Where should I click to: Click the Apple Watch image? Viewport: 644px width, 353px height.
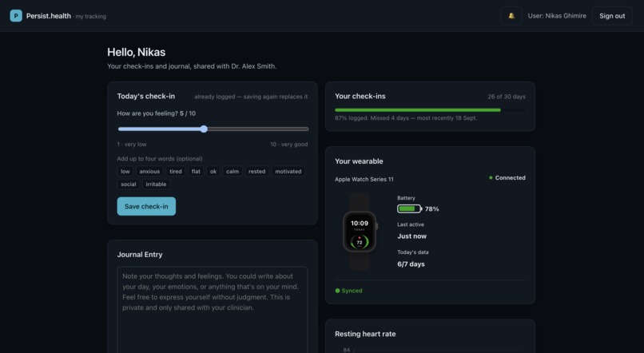click(360, 232)
